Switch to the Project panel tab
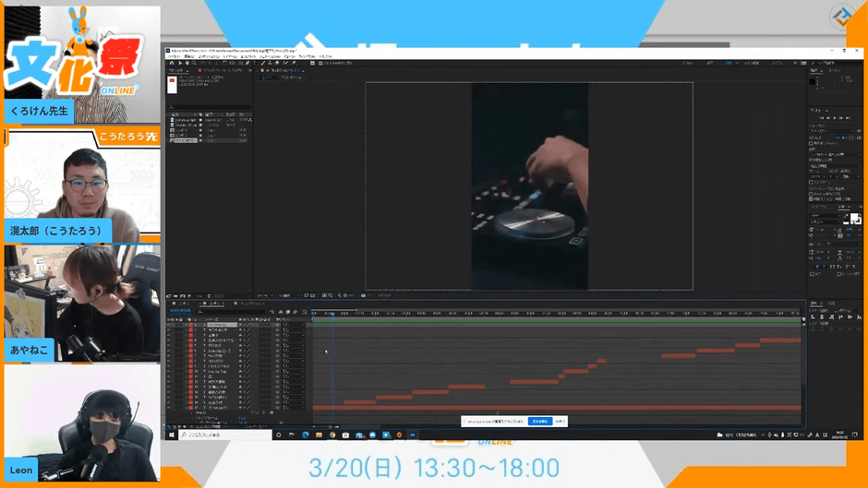This screenshot has height=488, width=868. tap(175, 70)
